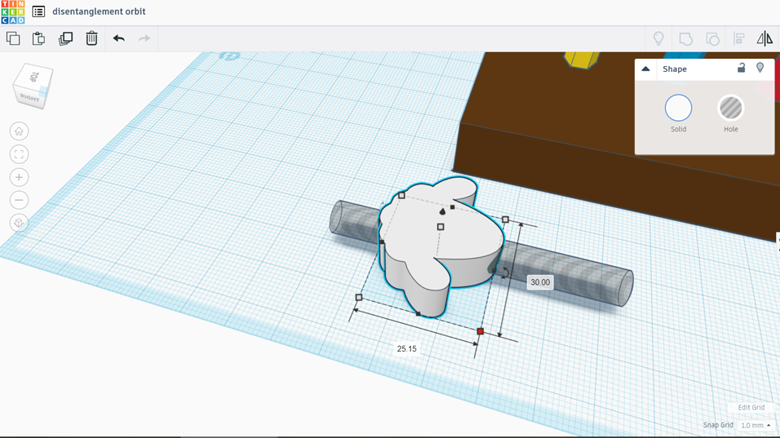Image resolution: width=780 pixels, height=438 pixels.
Task: Click the Undo arrow
Action: point(118,38)
